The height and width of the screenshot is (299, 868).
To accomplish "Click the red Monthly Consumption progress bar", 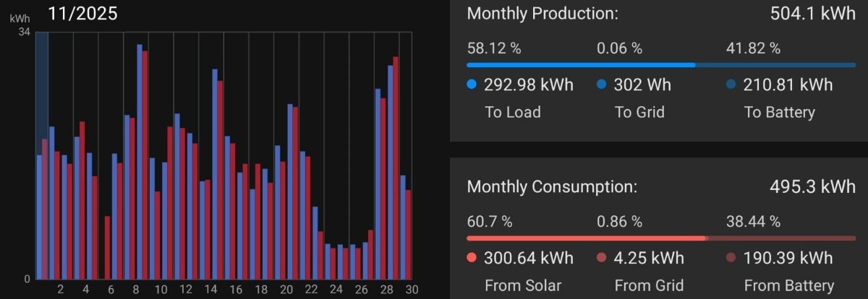I will click(586, 238).
